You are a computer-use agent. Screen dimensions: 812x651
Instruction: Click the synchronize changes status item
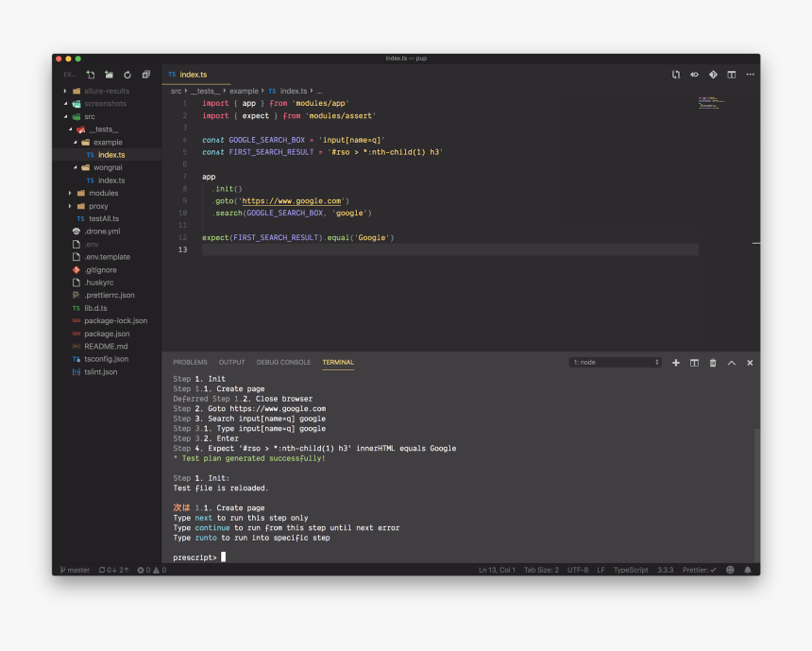(113, 570)
